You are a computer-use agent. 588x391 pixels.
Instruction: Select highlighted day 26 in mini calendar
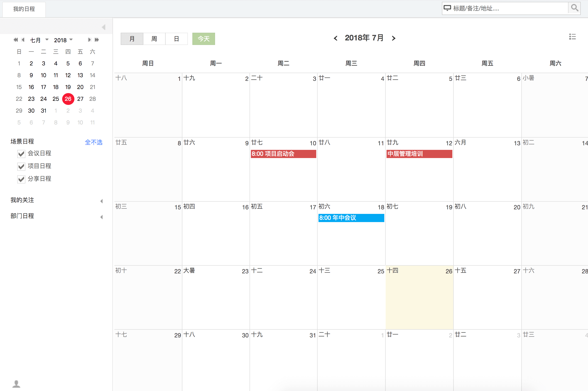pyautogui.click(x=68, y=99)
